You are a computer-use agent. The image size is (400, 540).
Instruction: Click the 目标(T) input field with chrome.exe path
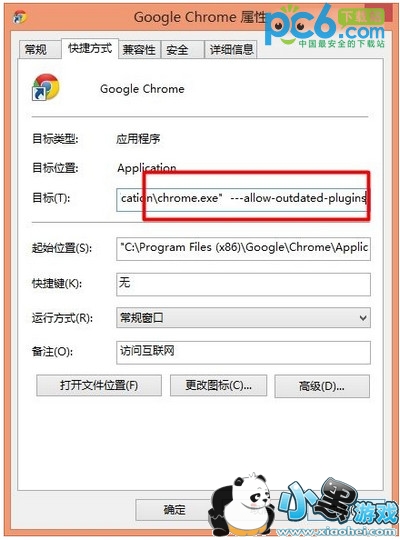click(243, 199)
